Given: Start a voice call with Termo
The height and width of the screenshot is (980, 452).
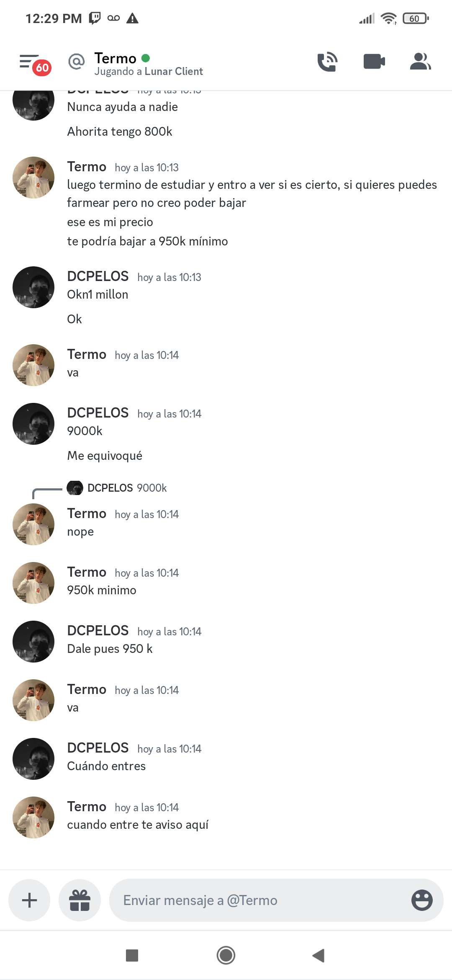Looking at the screenshot, I should click(327, 62).
